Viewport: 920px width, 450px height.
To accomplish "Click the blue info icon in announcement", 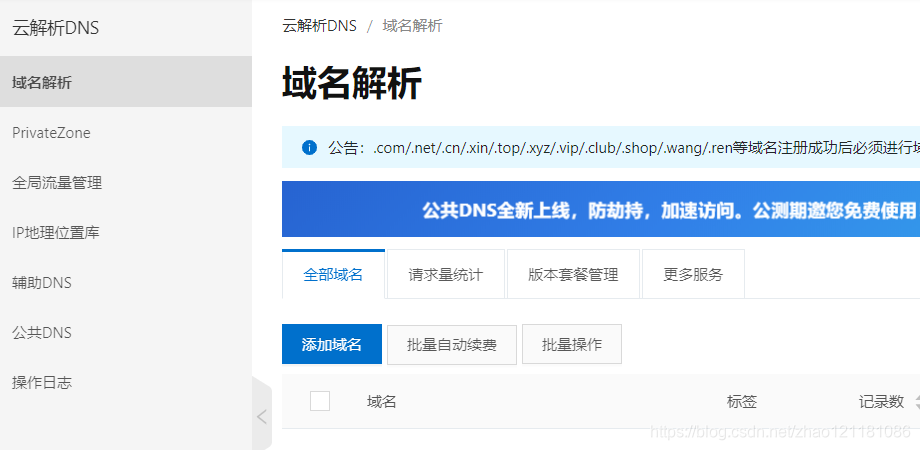I will [309, 147].
